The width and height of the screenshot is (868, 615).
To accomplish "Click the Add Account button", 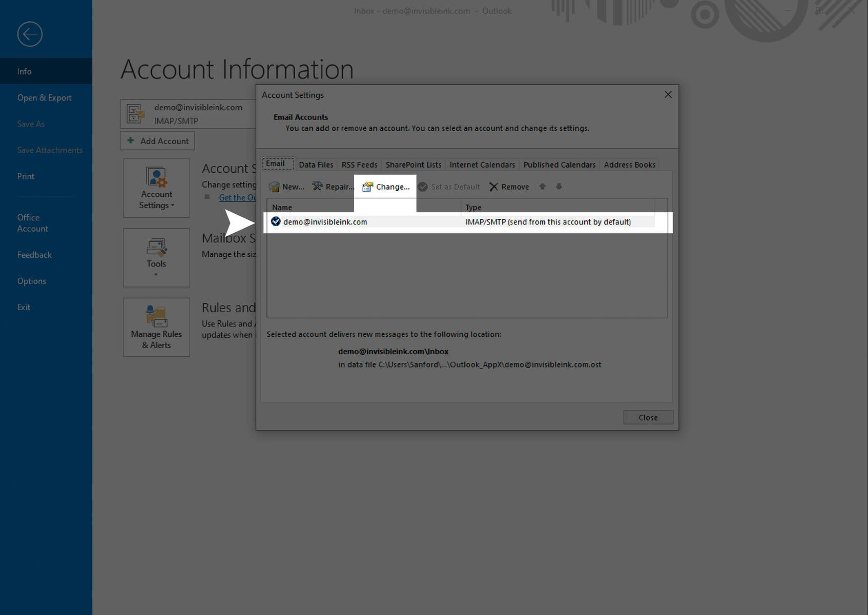I will pyautogui.click(x=157, y=141).
